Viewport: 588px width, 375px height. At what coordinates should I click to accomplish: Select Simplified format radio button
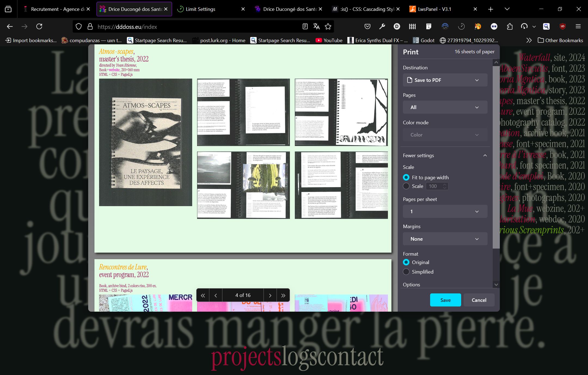click(x=406, y=272)
